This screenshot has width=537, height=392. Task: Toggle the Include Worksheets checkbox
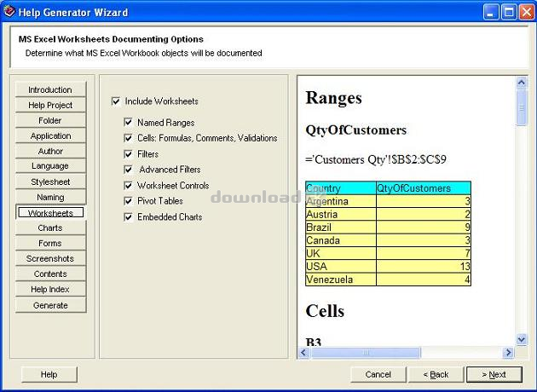[x=116, y=101]
